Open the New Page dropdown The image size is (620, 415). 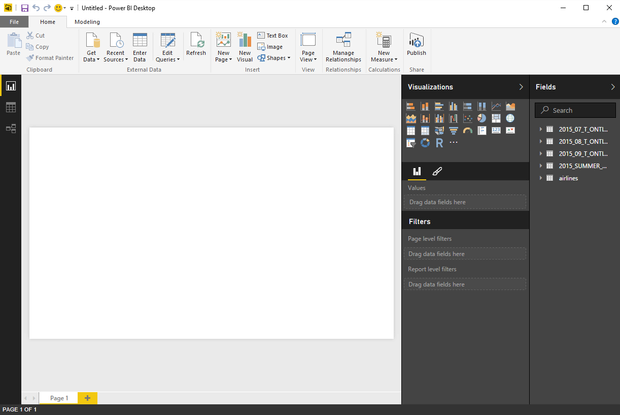click(223, 47)
